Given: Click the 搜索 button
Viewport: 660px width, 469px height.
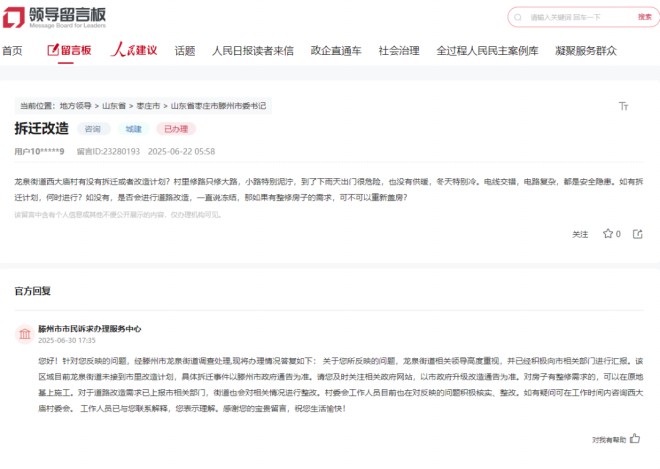Looking at the screenshot, I should [x=645, y=17].
